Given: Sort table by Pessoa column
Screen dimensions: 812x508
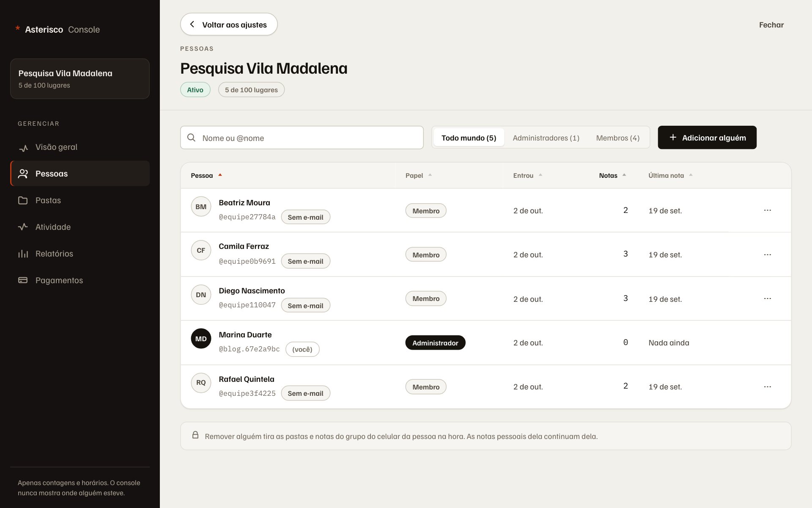Looking at the screenshot, I should 206,175.
